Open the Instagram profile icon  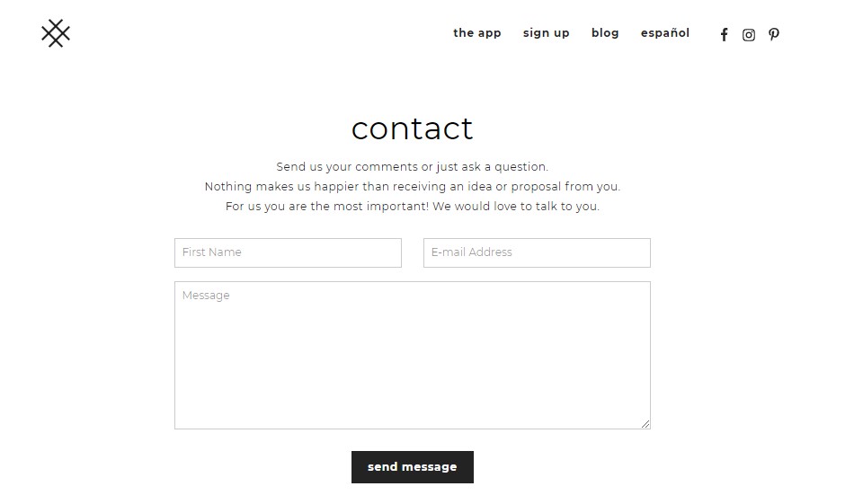pos(749,35)
